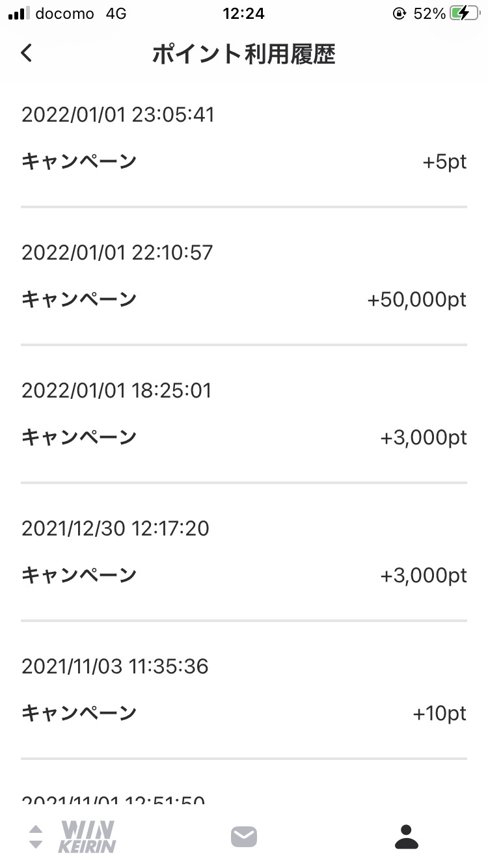Open the 2021/12/30 12:17:20 entry timestamp
This screenshot has height=868, width=488.
[x=115, y=528]
